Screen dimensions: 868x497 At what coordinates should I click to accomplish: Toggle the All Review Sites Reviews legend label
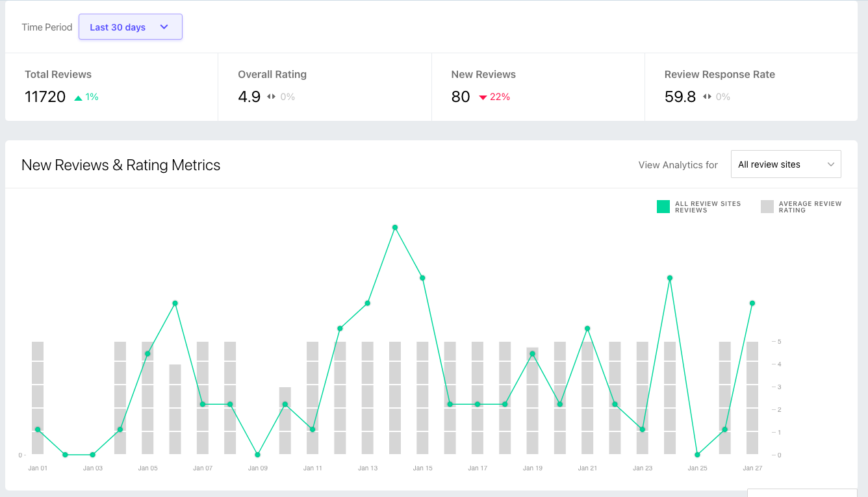point(708,207)
